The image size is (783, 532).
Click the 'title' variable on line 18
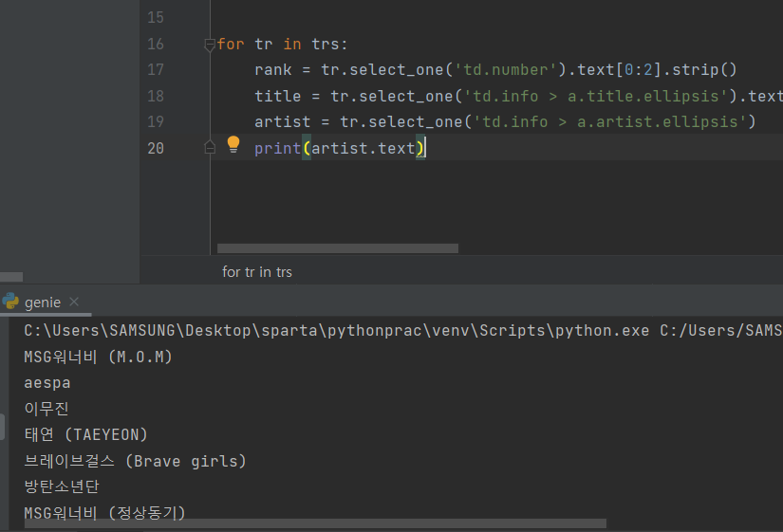278,96
